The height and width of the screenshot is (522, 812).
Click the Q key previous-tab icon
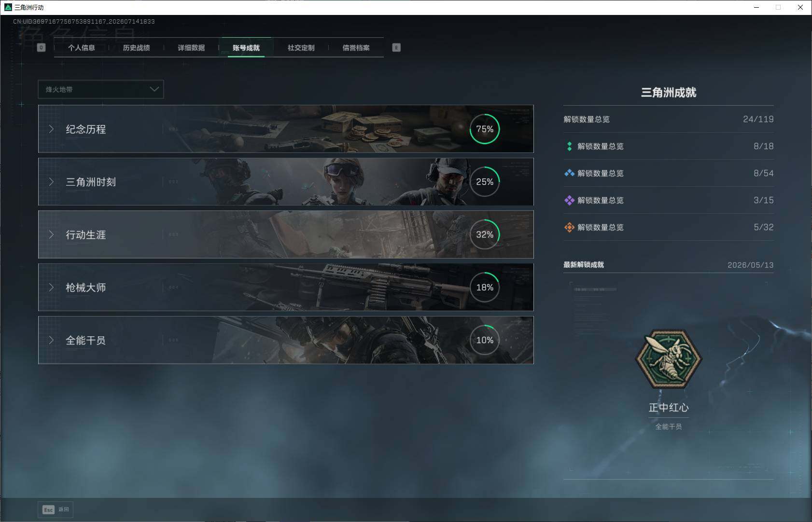tap(41, 47)
